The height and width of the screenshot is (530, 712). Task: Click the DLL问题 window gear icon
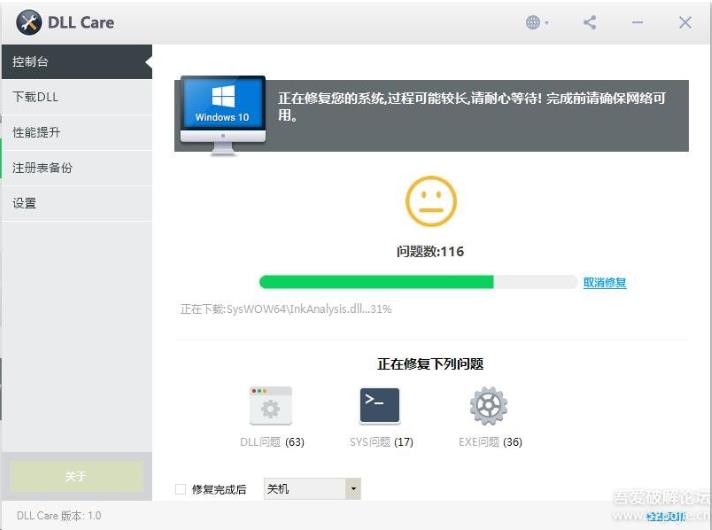[x=270, y=407]
